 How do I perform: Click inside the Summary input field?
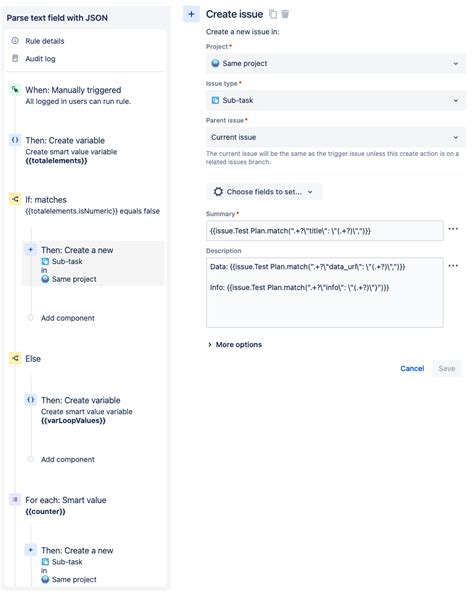pyautogui.click(x=325, y=231)
